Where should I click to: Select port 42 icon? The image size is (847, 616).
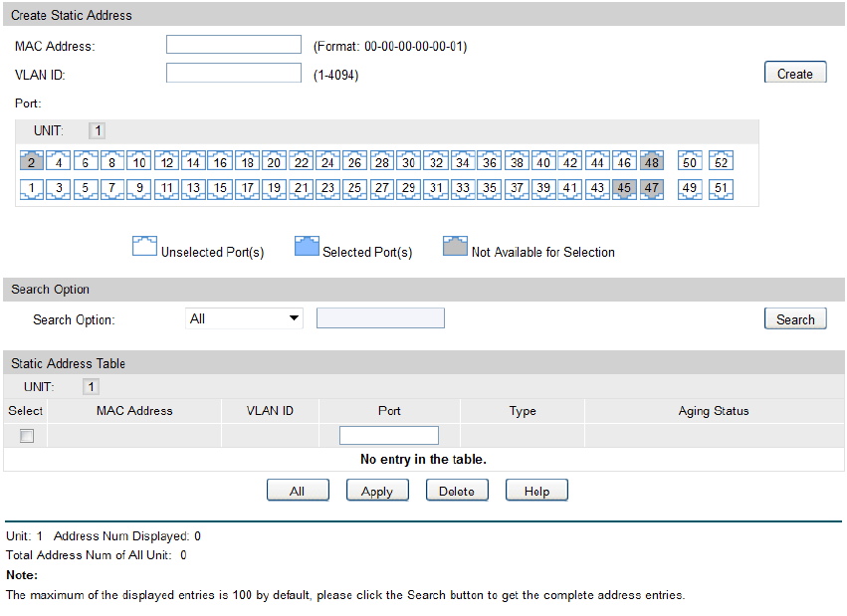click(570, 161)
